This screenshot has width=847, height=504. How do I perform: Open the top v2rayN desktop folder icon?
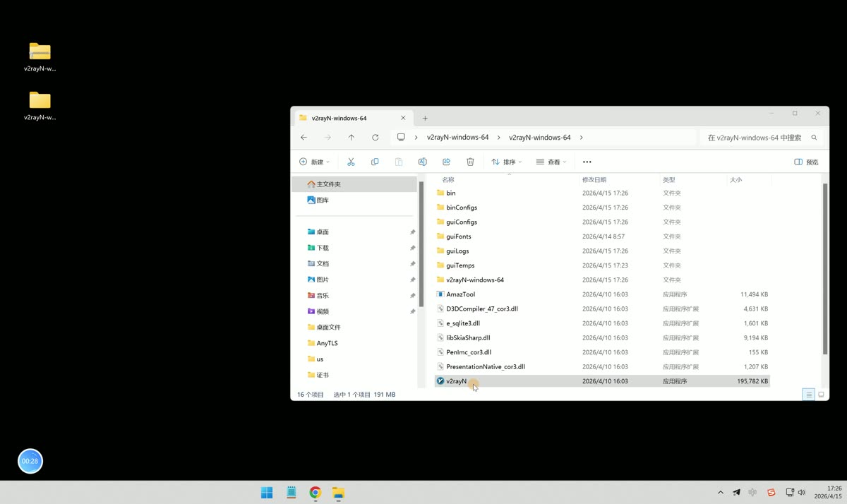[x=40, y=56]
